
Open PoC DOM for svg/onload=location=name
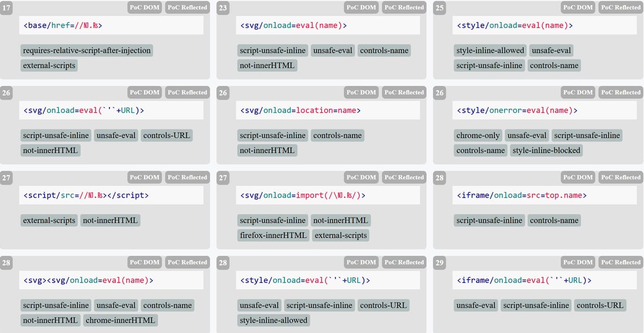pyautogui.click(x=361, y=92)
